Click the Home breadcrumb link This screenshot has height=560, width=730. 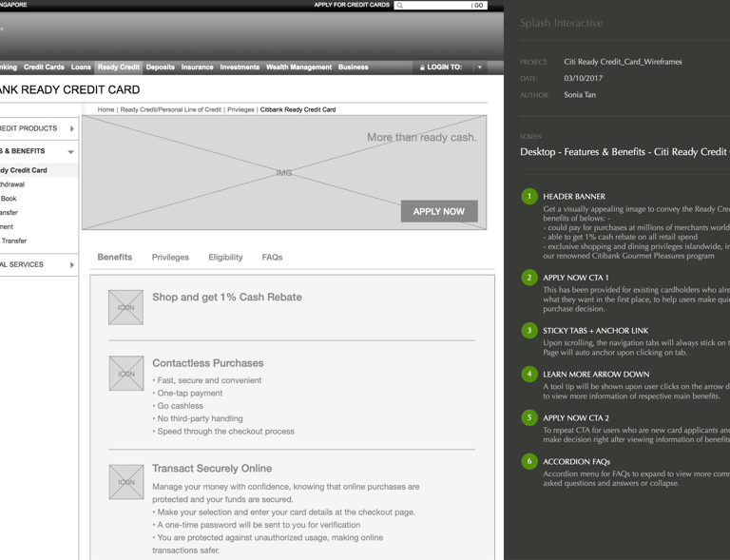click(106, 109)
